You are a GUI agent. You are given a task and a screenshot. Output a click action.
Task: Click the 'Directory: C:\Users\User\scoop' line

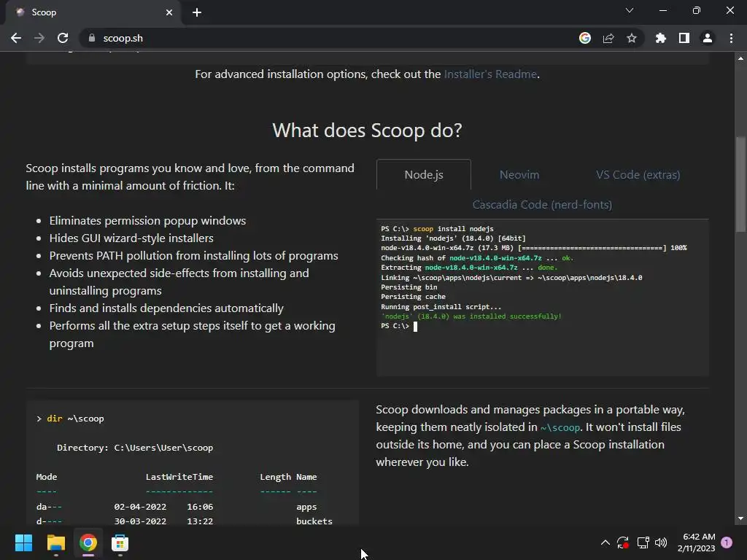135,448
